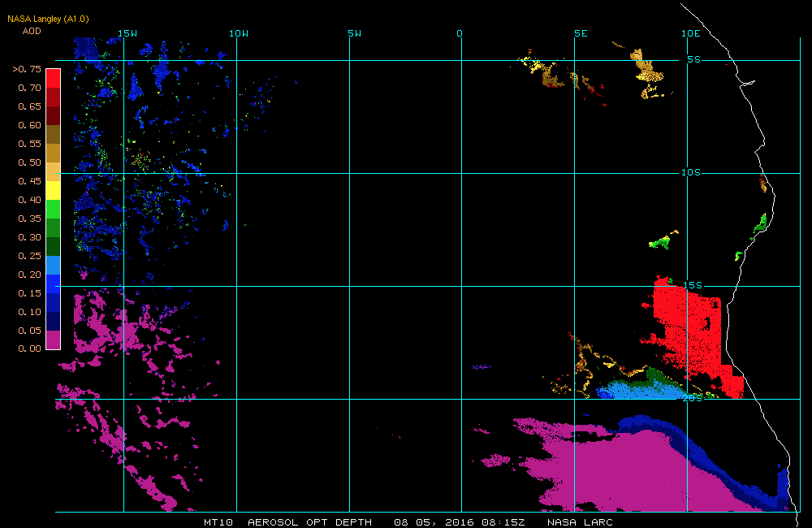Click the 20S latitude label
Image resolution: width=812 pixels, height=528 pixels.
693,399
